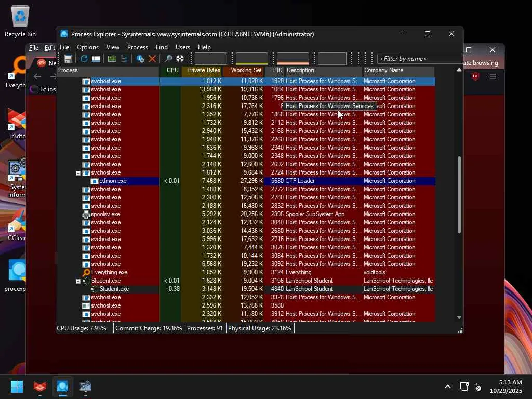
Task: Select the procexp desktop icon
Action: [x=15, y=275]
